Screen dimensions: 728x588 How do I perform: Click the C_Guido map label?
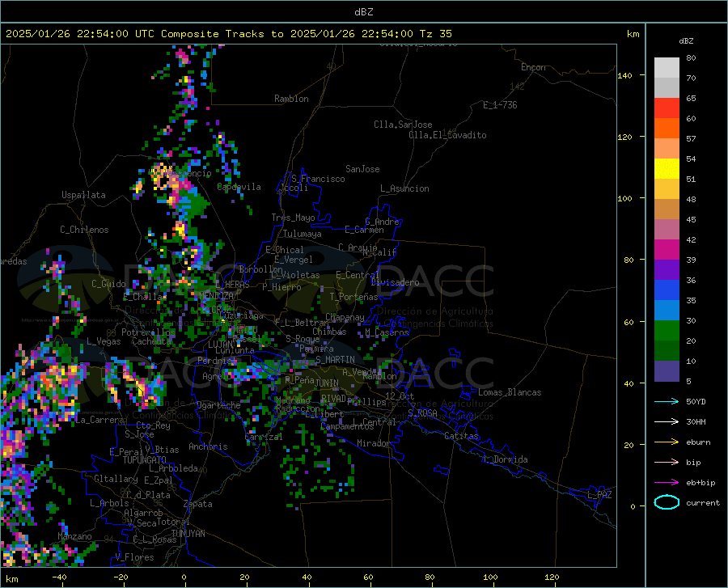pos(108,284)
